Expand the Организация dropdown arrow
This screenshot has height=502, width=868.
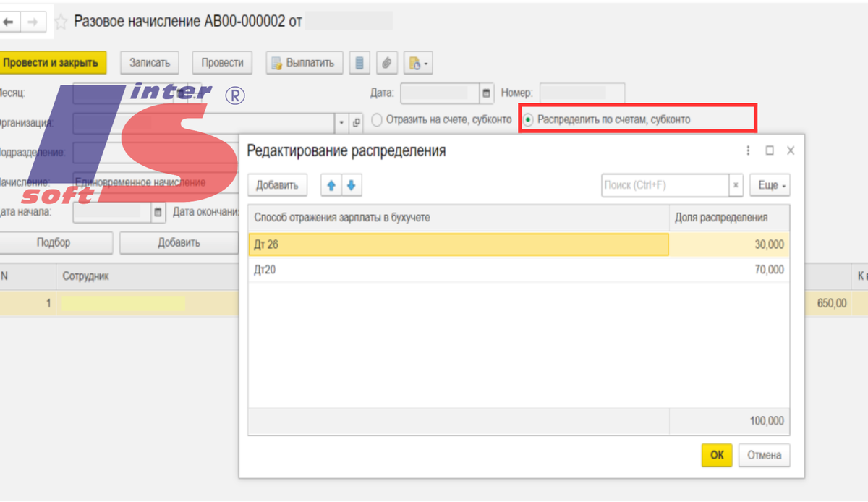coord(342,122)
